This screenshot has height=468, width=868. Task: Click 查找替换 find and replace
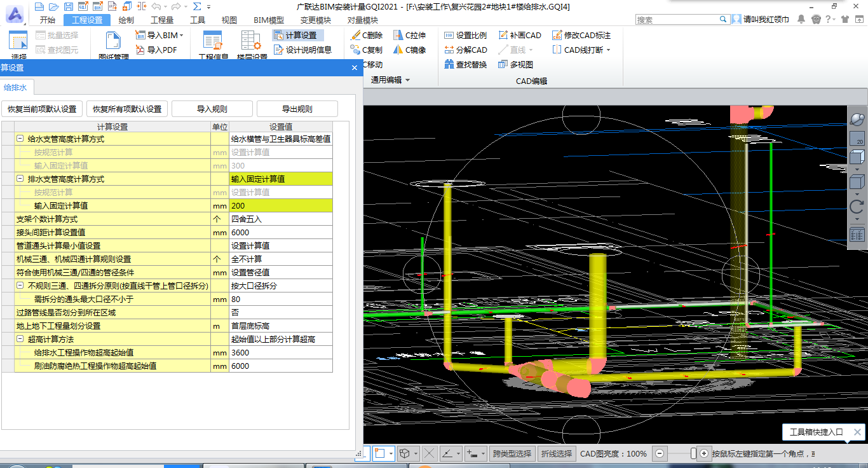pos(465,65)
